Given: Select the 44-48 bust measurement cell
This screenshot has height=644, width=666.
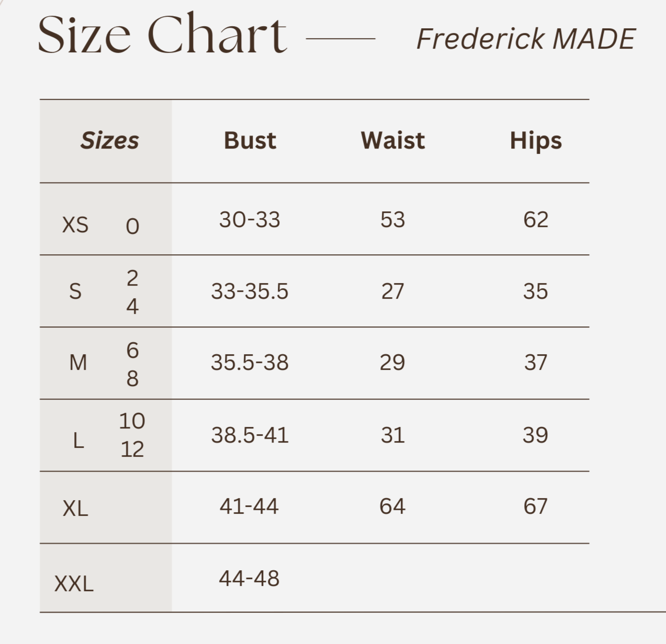Looking at the screenshot, I should [249, 579].
